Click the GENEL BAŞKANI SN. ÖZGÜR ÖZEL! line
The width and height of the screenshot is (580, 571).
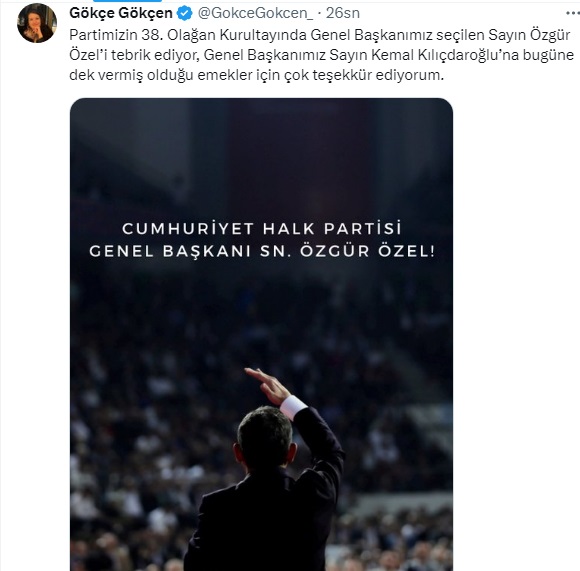pos(262,251)
